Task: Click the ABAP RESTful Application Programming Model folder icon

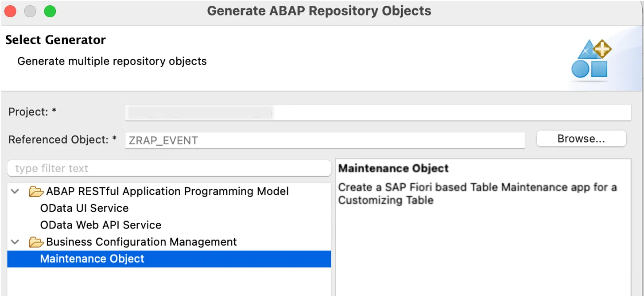Action: [x=36, y=192]
